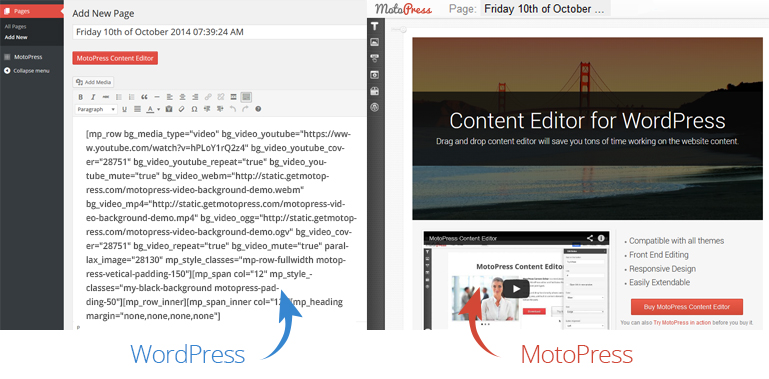The image size is (769, 379).
Task: Insert a bulleted list
Action: pyautogui.click(x=119, y=97)
